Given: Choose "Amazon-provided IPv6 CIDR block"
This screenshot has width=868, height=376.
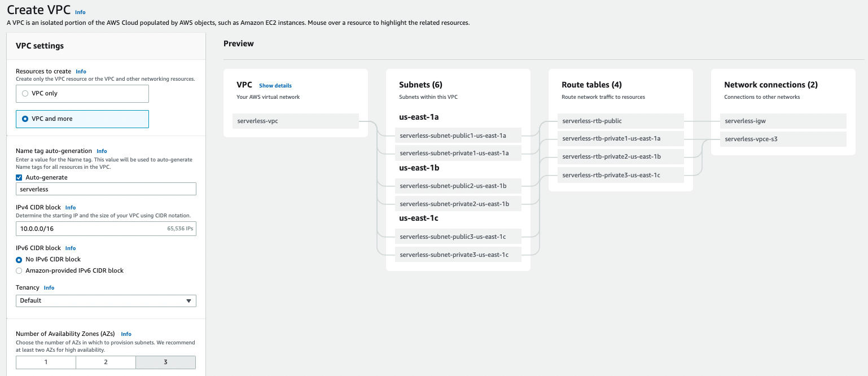Looking at the screenshot, I should click(19, 270).
